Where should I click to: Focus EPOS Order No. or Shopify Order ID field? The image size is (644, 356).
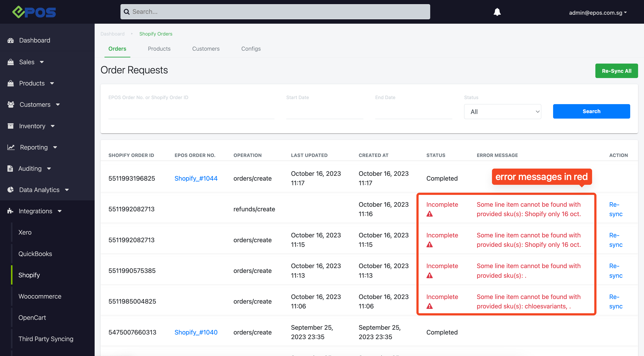coord(191,112)
